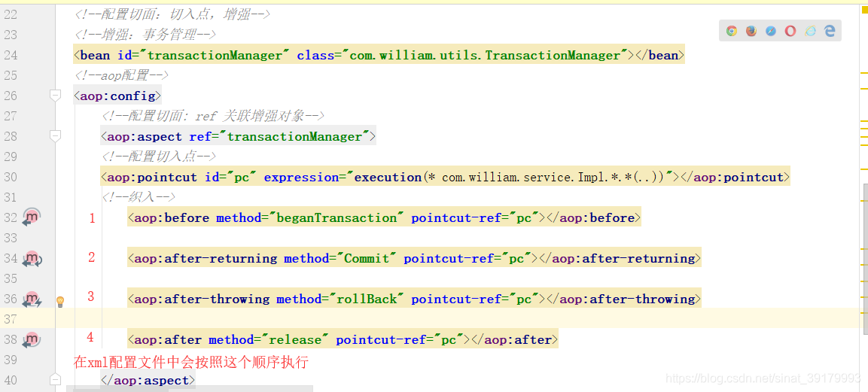Click ref="transactionManager" in aop:aspect tag

click(x=279, y=137)
